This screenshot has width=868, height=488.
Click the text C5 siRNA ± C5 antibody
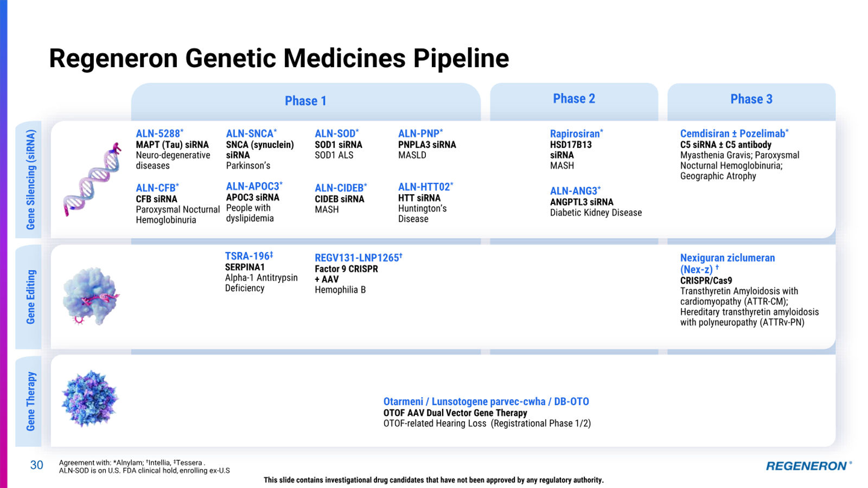[x=725, y=145]
